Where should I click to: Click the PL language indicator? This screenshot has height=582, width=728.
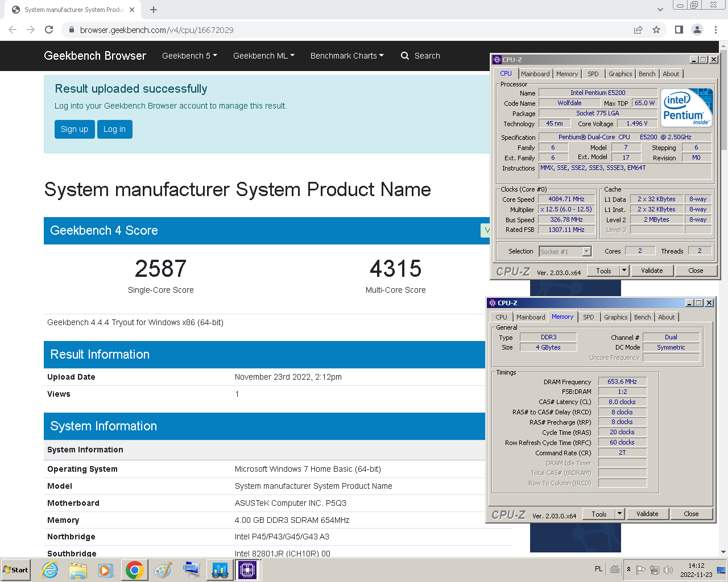click(x=598, y=569)
